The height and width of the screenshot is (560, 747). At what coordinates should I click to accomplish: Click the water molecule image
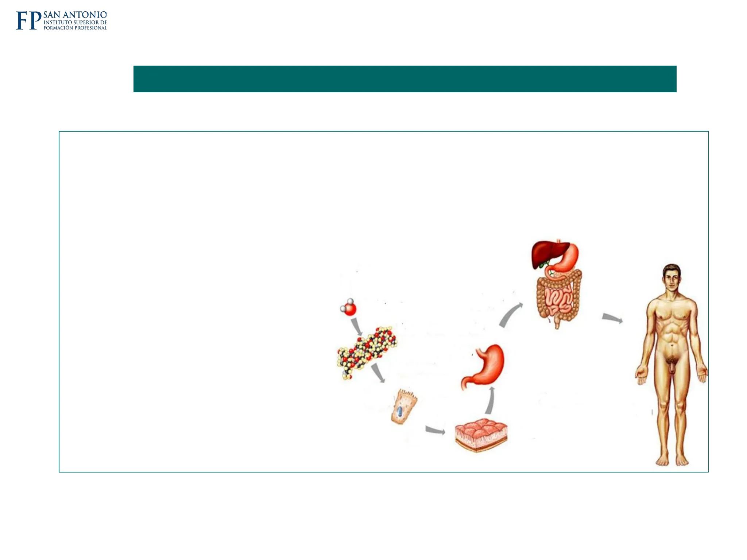pos(348,308)
